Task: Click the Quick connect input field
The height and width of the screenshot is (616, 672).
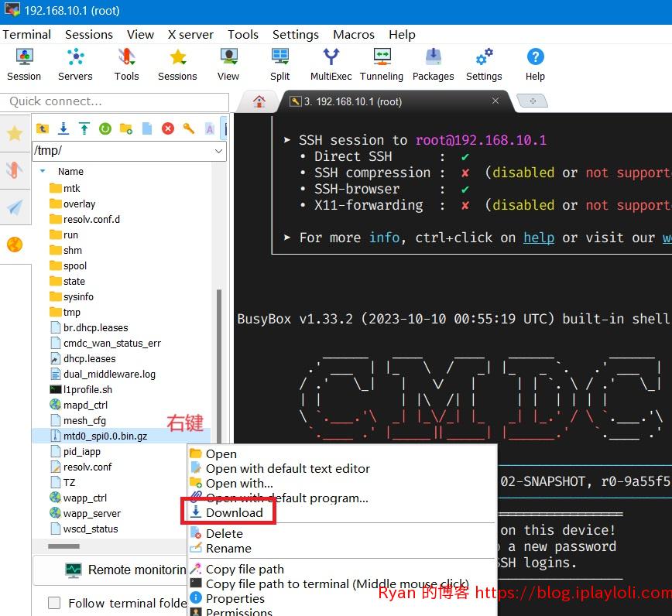Action: click(115, 101)
